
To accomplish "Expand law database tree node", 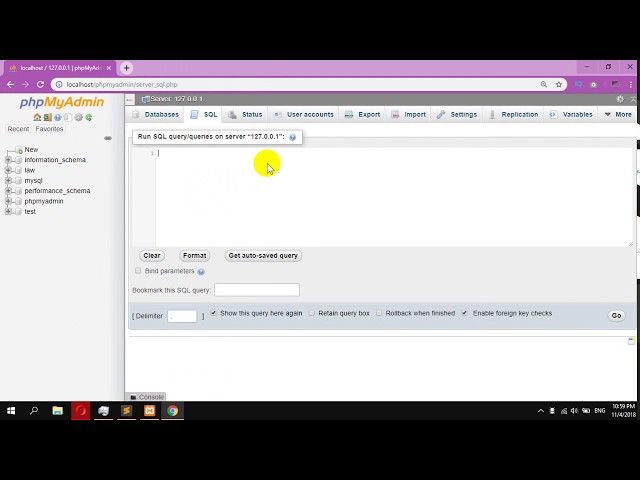I will click(8, 170).
